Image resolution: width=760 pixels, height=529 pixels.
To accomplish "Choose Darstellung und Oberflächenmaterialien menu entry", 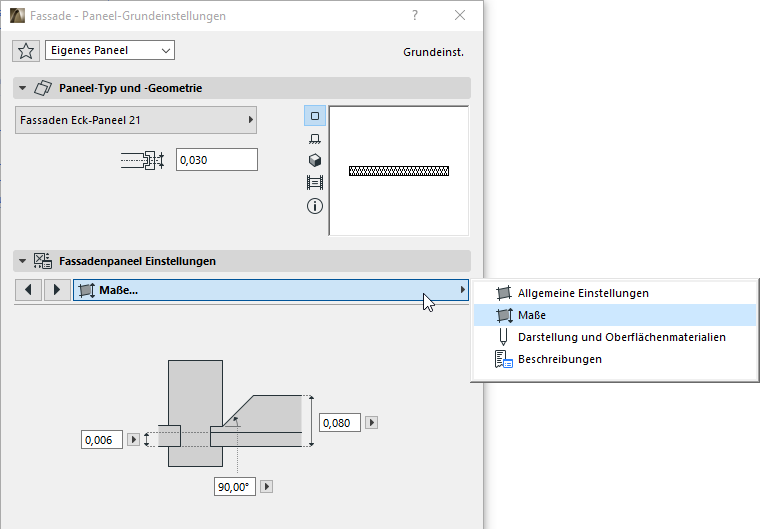I will pos(615,337).
